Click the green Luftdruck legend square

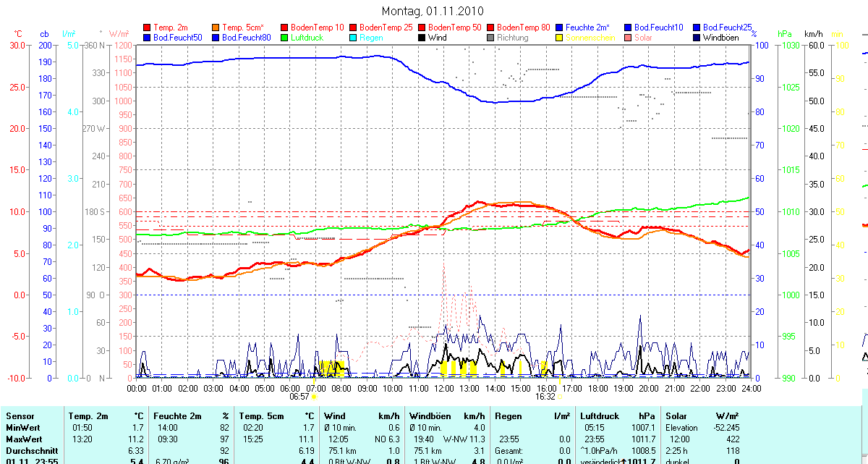285,37
